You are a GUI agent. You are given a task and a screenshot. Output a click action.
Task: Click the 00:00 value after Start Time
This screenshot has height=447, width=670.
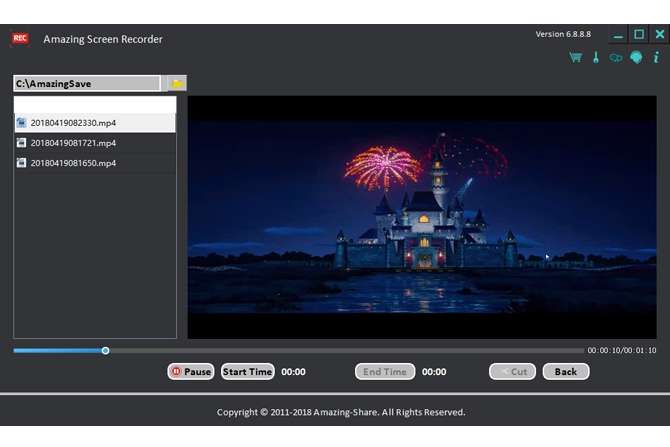coord(293,372)
